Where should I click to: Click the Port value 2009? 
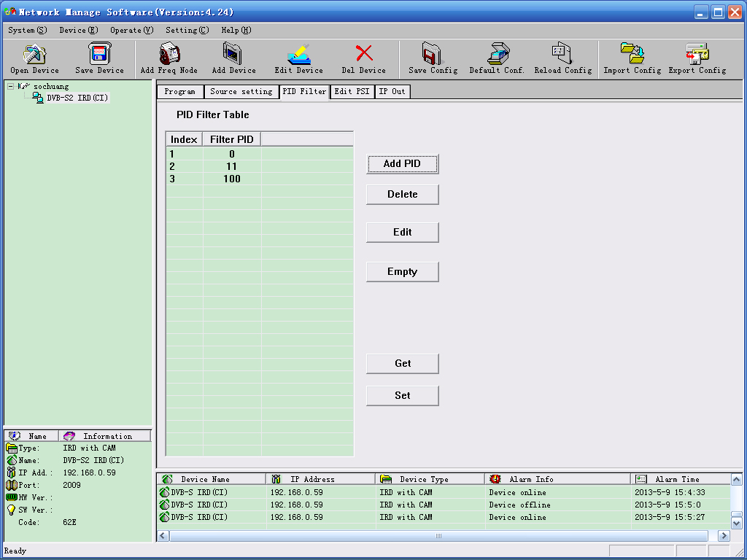72,485
